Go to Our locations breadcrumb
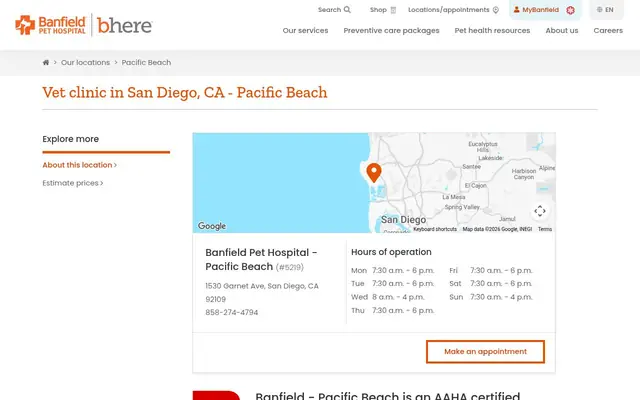This screenshot has width=640, height=400. [85, 62]
